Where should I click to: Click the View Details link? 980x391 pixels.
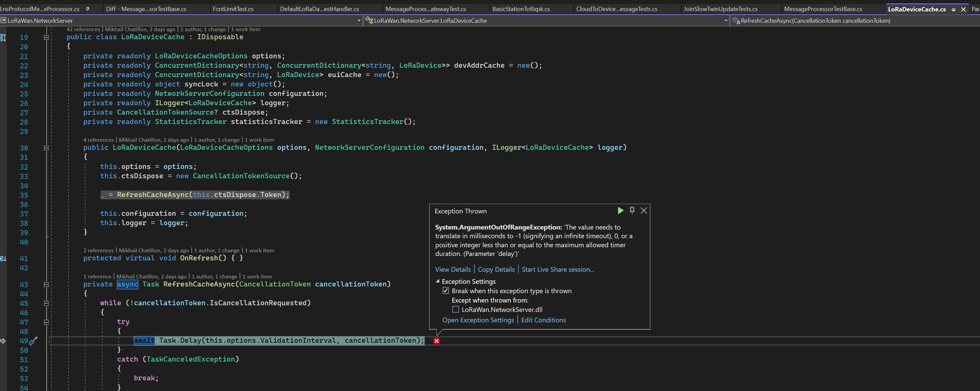[453, 269]
